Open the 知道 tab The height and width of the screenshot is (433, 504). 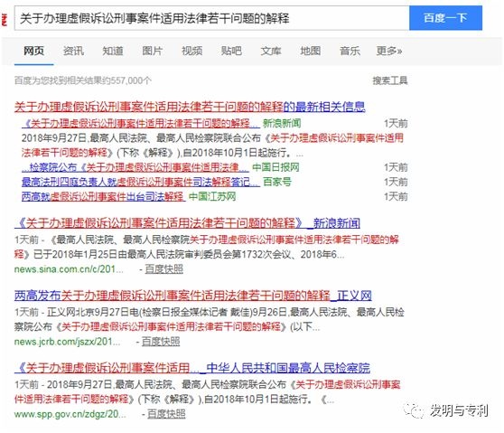pyautogui.click(x=113, y=51)
